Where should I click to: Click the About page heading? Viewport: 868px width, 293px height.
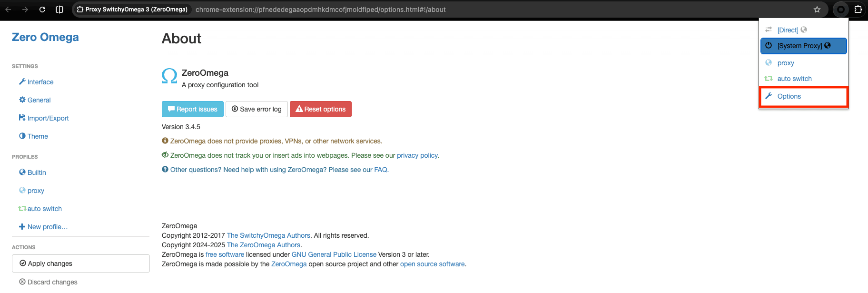[181, 38]
